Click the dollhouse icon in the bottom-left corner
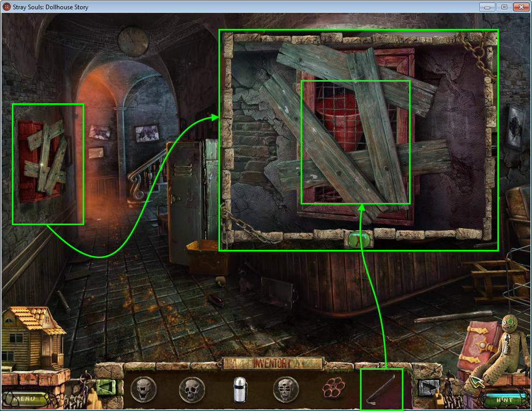This screenshot has width=532, height=411. click(32, 336)
